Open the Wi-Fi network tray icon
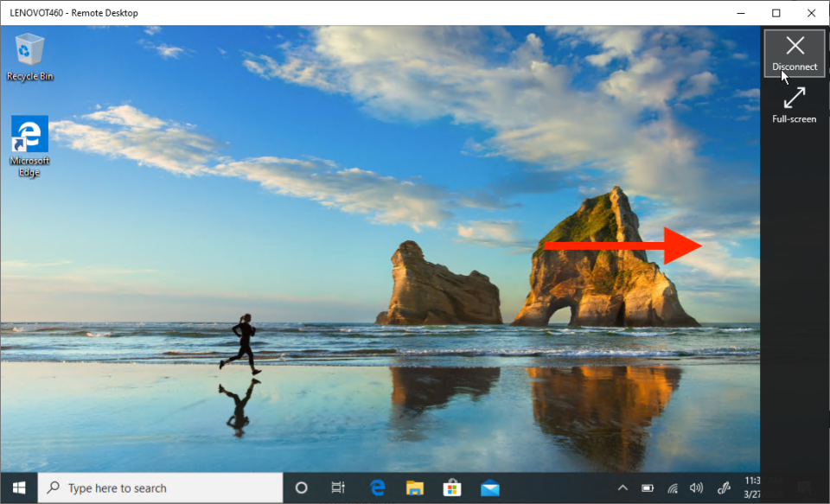The width and height of the screenshot is (830, 504). (x=673, y=488)
